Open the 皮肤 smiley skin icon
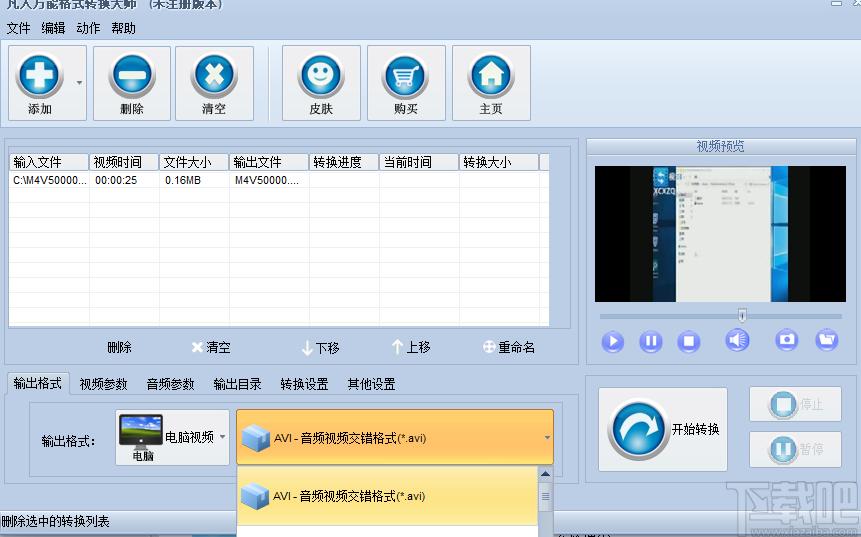Screen dimensions: 861x537 (x=321, y=75)
